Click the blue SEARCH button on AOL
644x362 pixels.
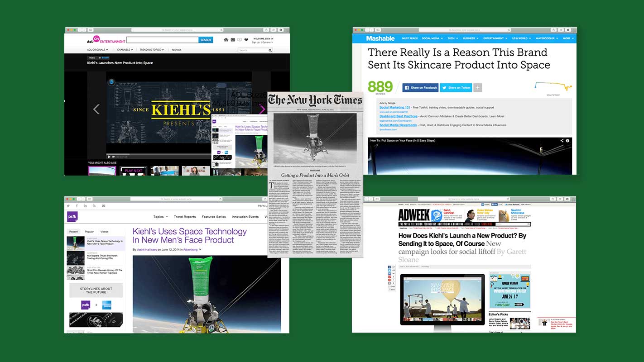pyautogui.click(x=206, y=40)
